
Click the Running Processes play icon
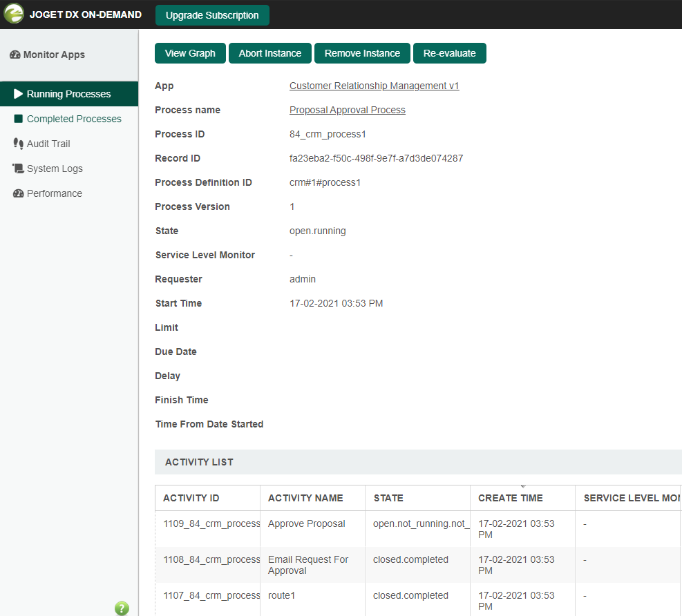[19, 94]
